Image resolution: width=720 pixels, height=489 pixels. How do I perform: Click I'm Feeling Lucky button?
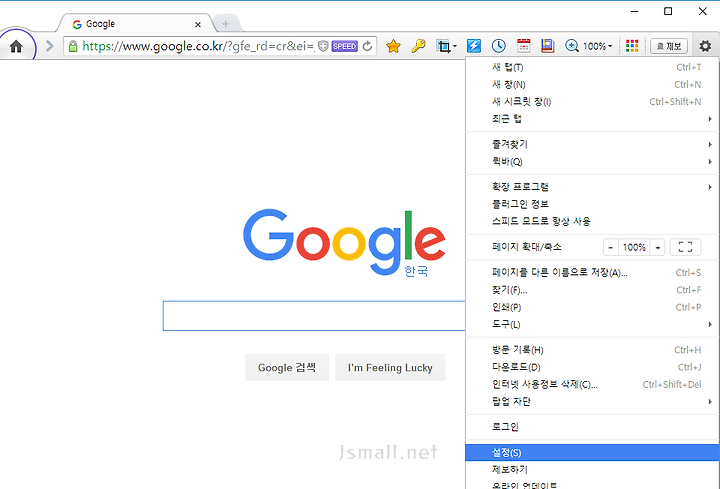(x=390, y=367)
